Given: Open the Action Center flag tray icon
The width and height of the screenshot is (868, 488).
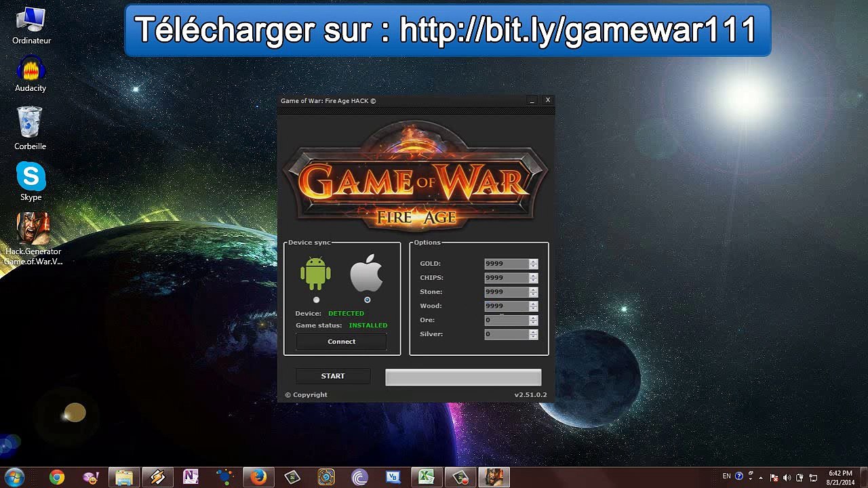Looking at the screenshot, I should [774, 478].
